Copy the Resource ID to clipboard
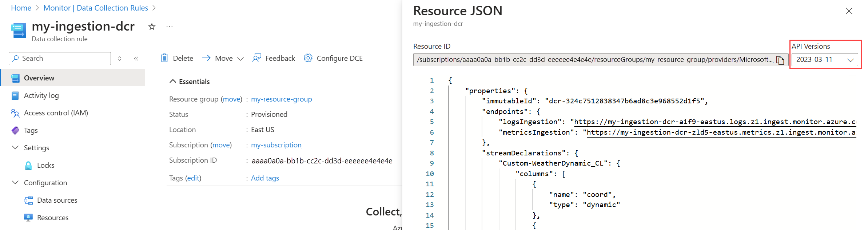Image resolution: width=868 pixels, height=230 pixels. (x=780, y=60)
